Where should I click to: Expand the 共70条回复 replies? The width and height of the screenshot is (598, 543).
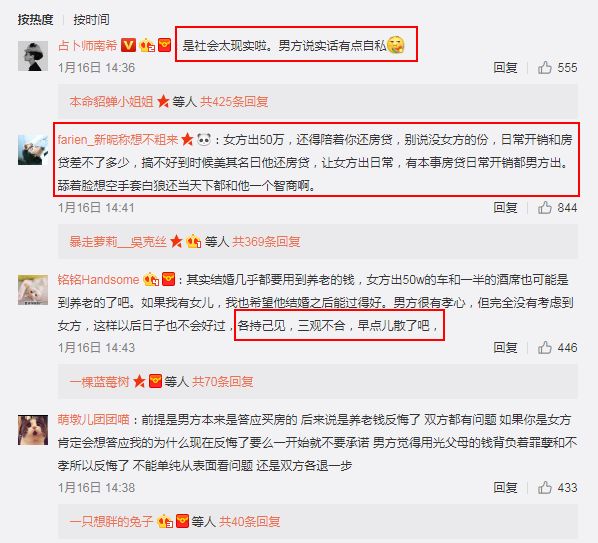[x=223, y=381]
